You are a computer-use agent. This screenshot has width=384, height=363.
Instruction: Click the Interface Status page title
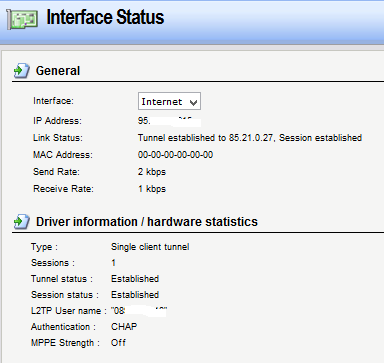pyautogui.click(x=105, y=17)
